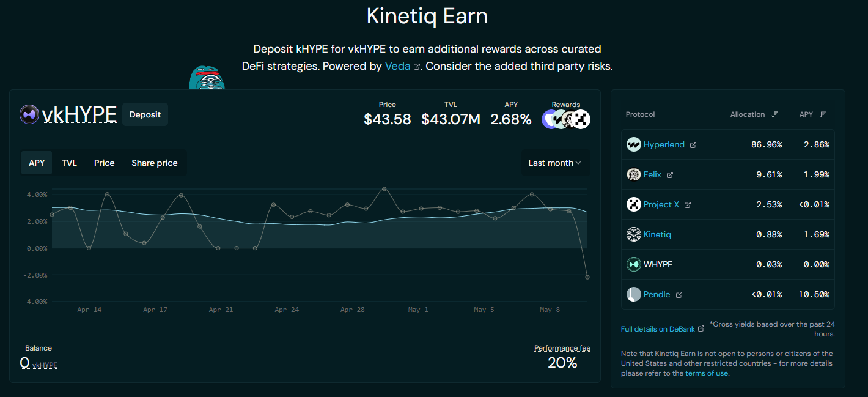Open Felix external link icon
This screenshot has height=397, width=868.
pyautogui.click(x=670, y=176)
